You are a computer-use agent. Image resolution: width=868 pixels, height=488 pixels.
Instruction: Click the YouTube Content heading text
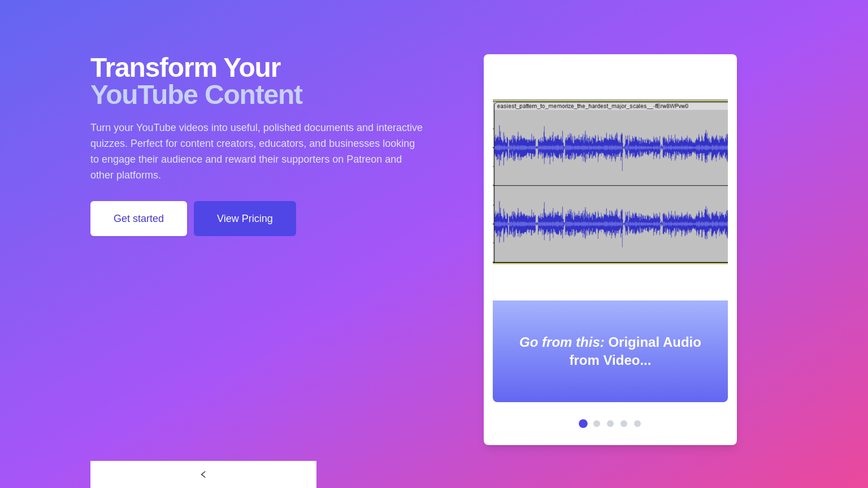pyautogui.click(x=197, y=95)
